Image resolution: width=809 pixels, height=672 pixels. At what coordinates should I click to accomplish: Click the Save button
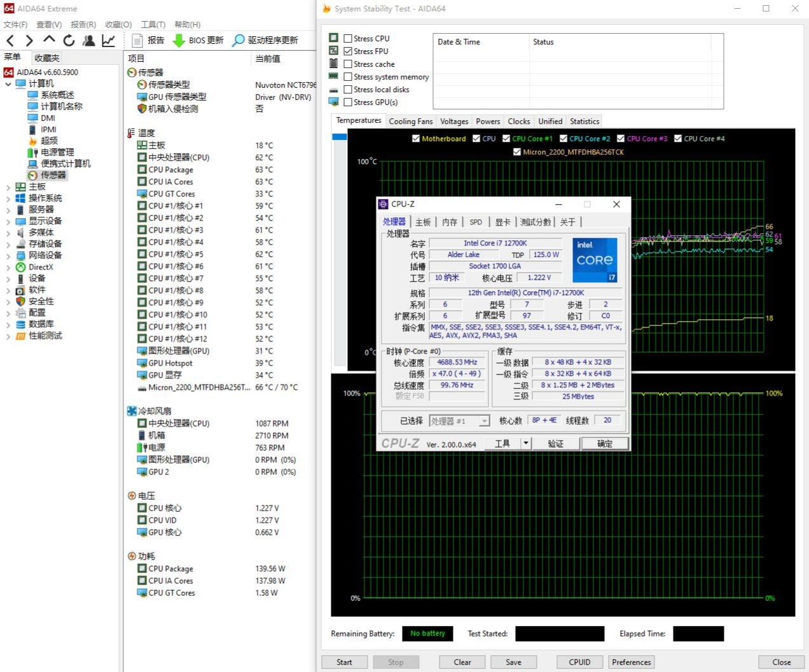coord(513,662)
